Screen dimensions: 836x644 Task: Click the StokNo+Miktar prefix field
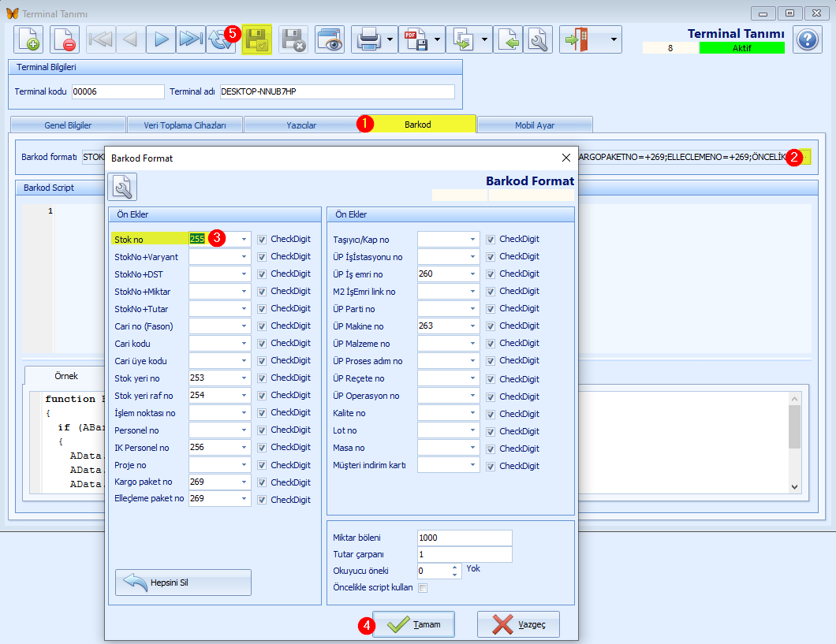220,292
